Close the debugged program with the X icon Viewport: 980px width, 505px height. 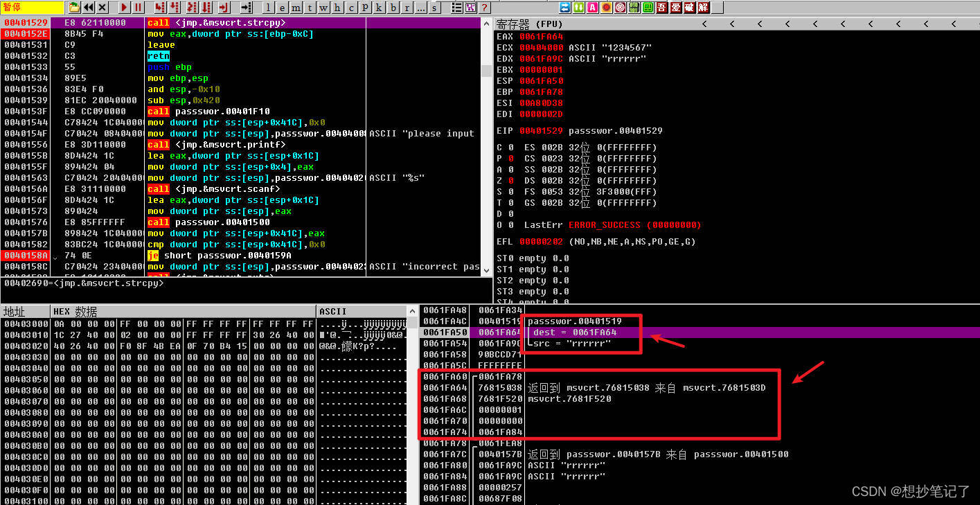pos(103,8)
